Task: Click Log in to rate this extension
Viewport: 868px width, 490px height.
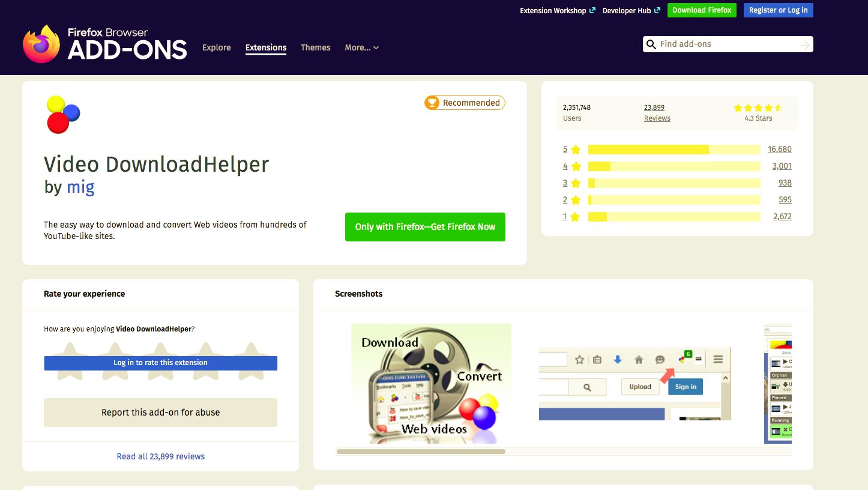Action: click(160, 363)
